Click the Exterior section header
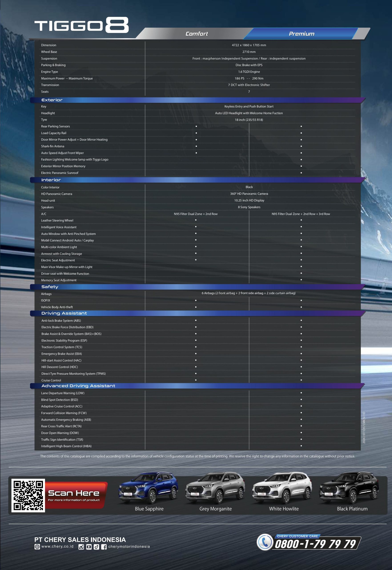Screen dimensions: 392x570 pos(52,100)
